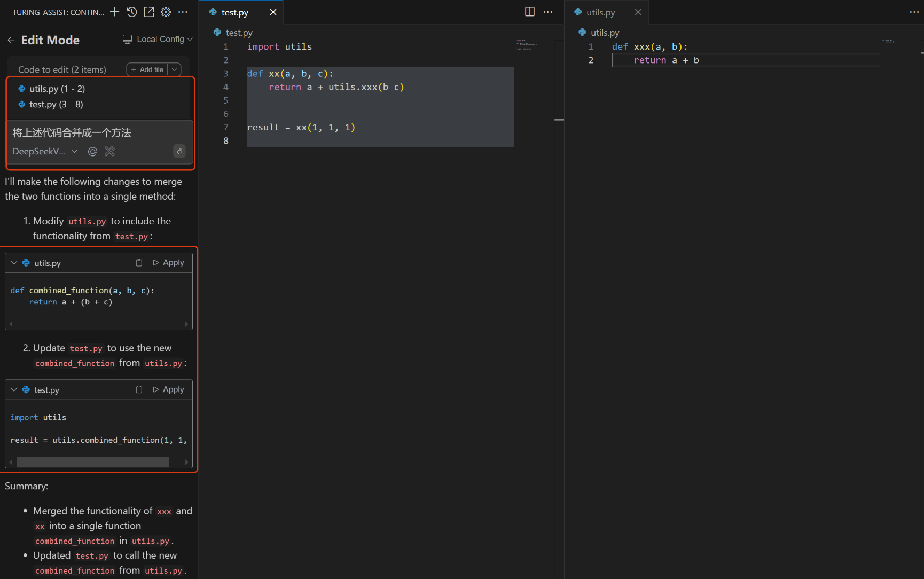924x579 pixels.
Task: Switch to the utils.py editor tab
Action: (x=600, y=12)
